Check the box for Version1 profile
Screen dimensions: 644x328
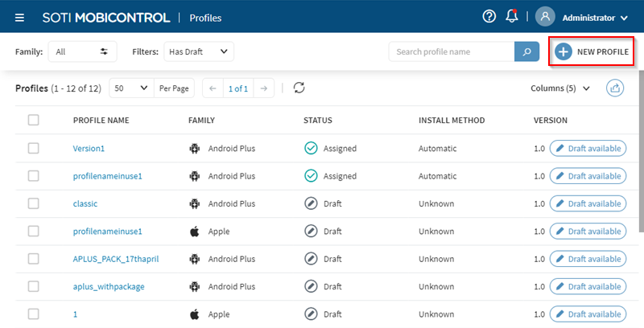34,148
